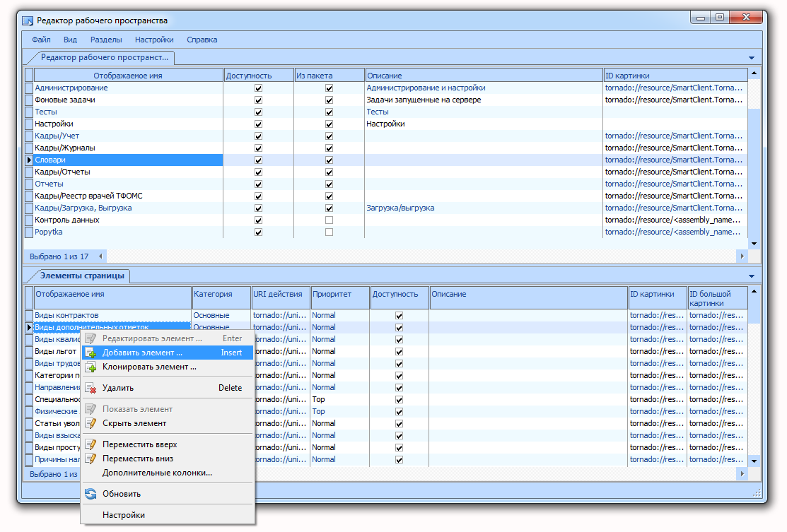Click 'Выбрано 1 из 17' status text
The width and height of the screenshot is (787, 532).
pyautogui.click(x=59, y=256)
